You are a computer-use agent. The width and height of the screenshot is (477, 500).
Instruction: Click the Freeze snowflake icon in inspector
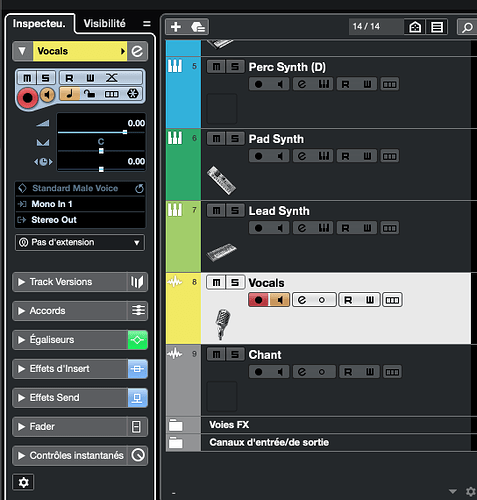(133, 94)
